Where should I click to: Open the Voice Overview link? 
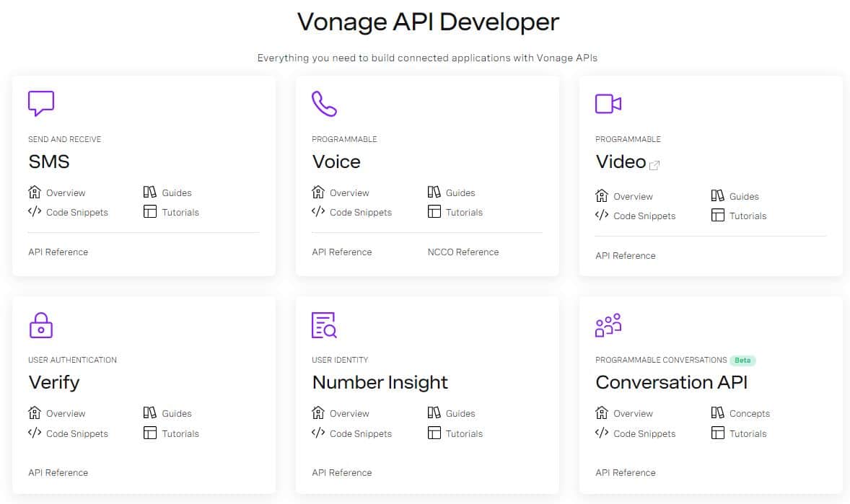pyautogui.click(x=349, y=193)
